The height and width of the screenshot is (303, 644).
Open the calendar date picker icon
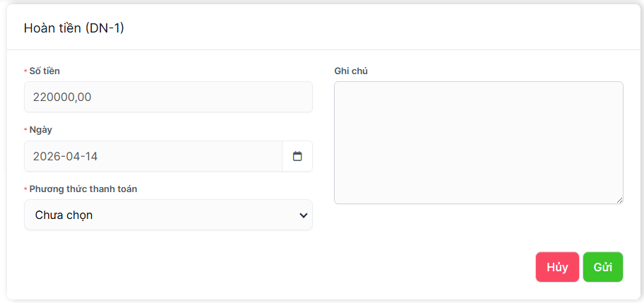(297, 156)
